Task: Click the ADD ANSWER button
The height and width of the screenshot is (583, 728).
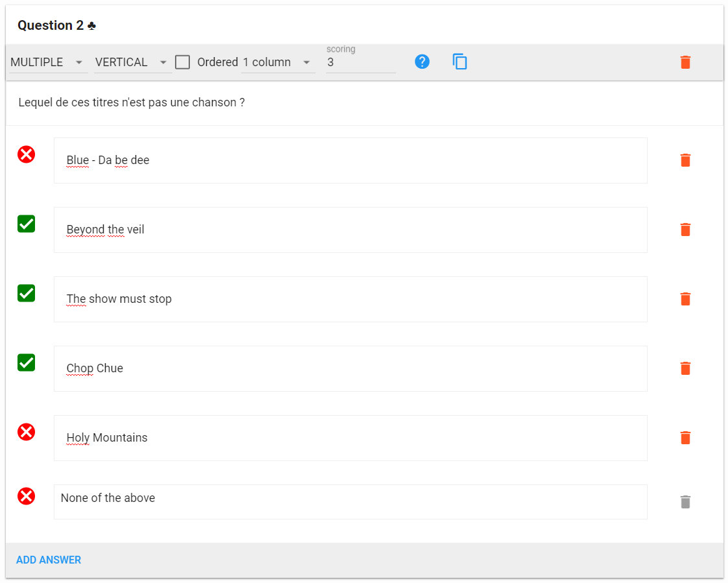Action: coord(49,560)
